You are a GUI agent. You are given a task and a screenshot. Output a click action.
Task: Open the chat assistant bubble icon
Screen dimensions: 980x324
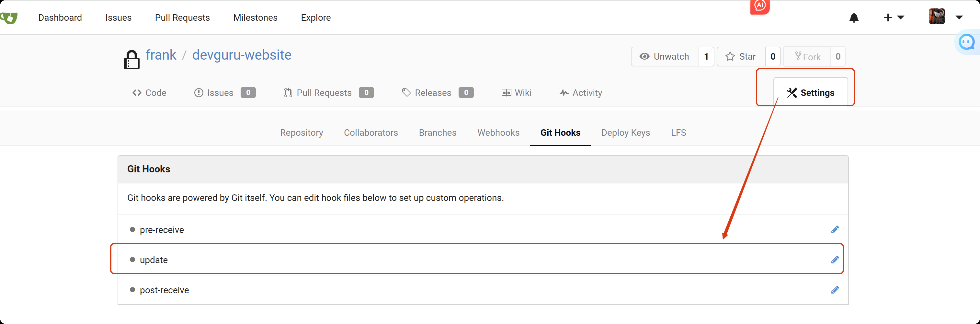tap(967, 42)
